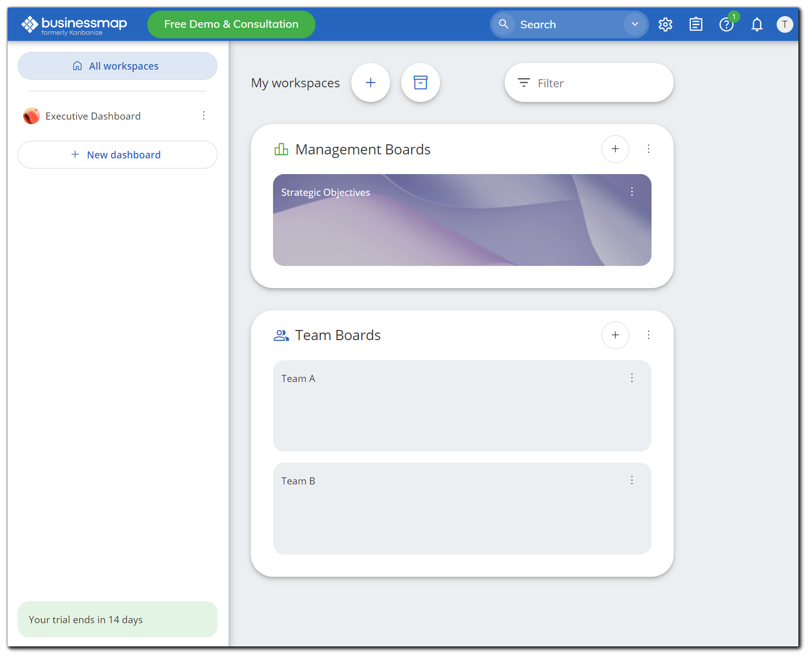
Task: Create a New dashboard
Action: pyautogui.click(x=118, y=155)
